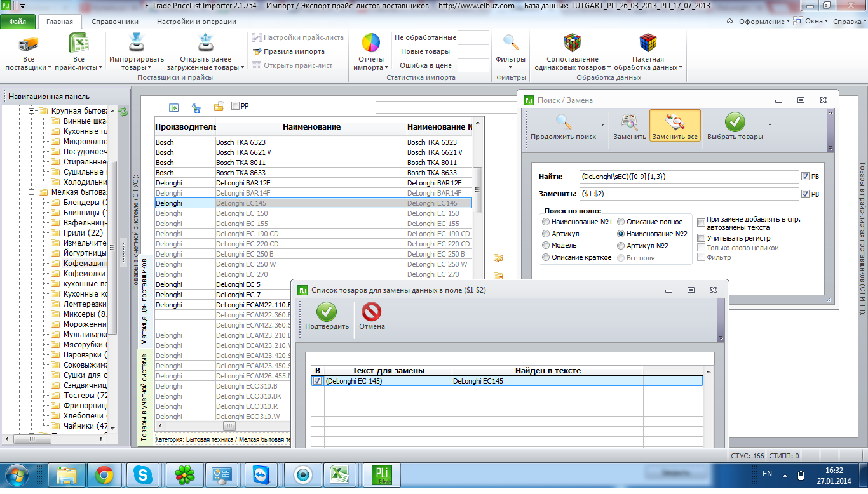Click the "Заменить" replacement text field
Viewport: 868px width, 494px height.
point(688,194)
